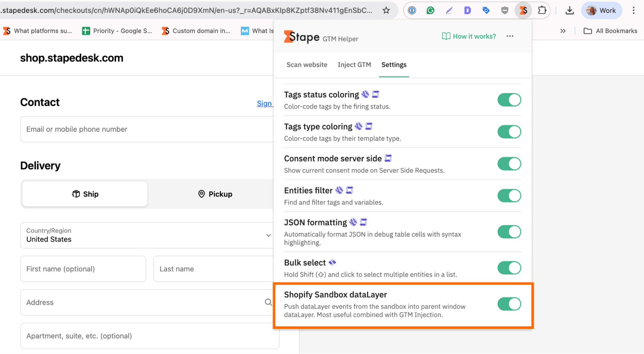Switch to the Inject GTM tab

pos(354,65)
